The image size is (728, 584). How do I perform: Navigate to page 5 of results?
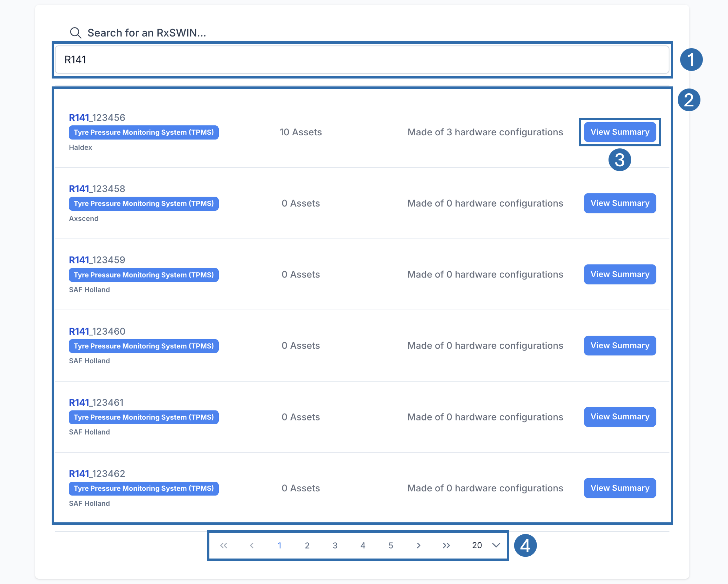click(391, 545)
